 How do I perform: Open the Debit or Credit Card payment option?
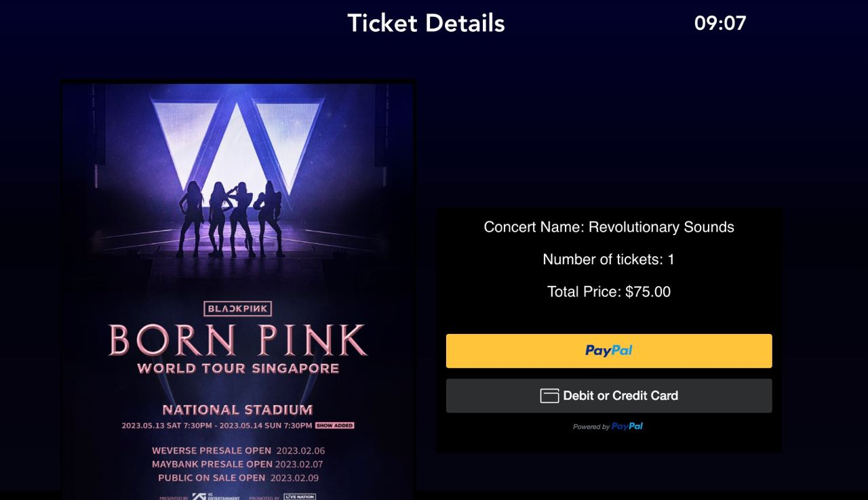pyautogui.click(x=608, y=395)
